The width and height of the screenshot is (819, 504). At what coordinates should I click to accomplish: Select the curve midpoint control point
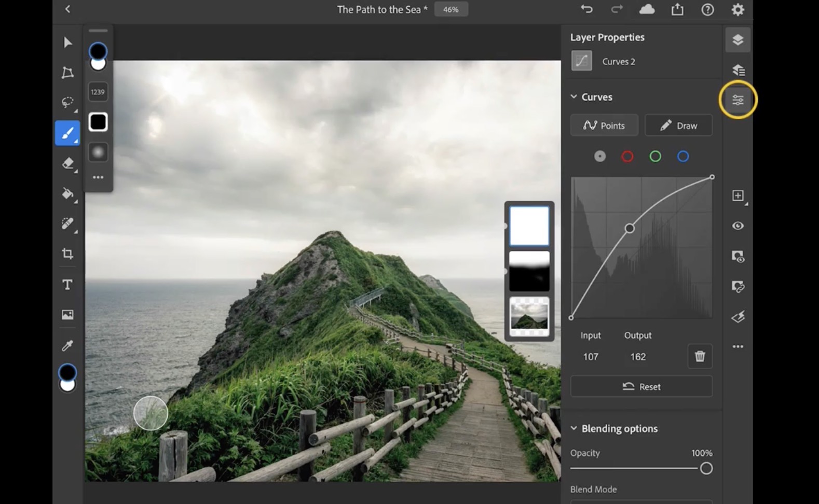(630, 228)
